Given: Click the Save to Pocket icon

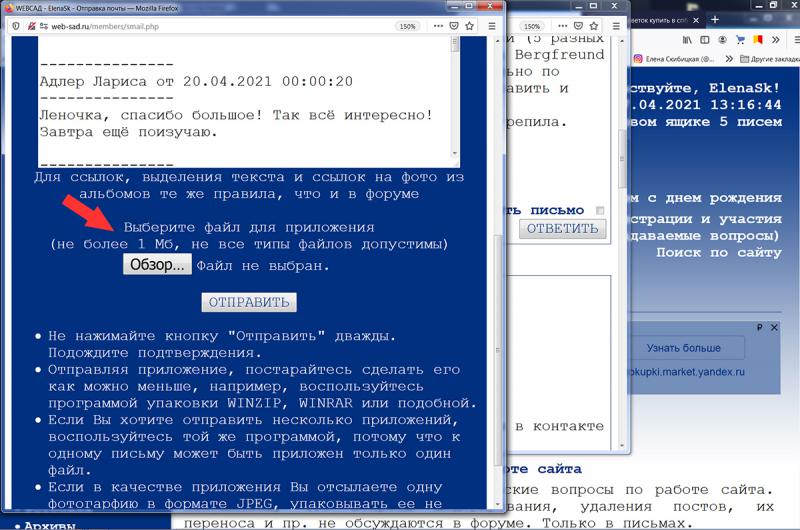Looking at the screenshot, I should click(x=454, y=26).
